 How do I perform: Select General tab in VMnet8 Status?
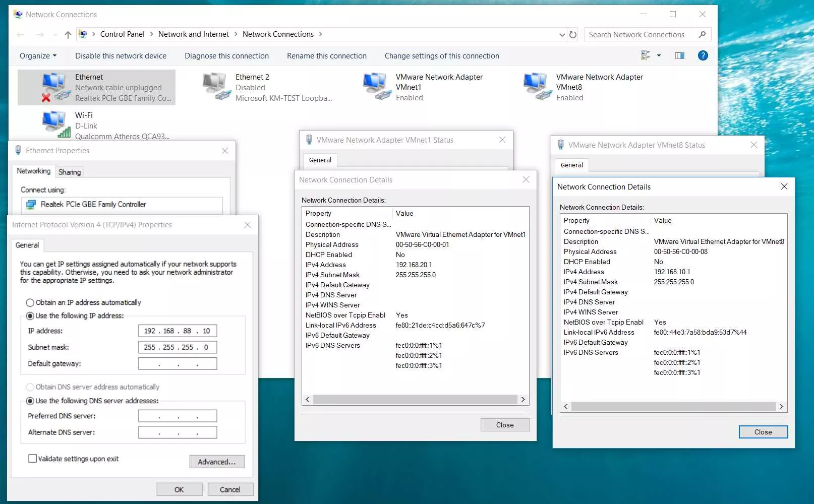(571, 165)
